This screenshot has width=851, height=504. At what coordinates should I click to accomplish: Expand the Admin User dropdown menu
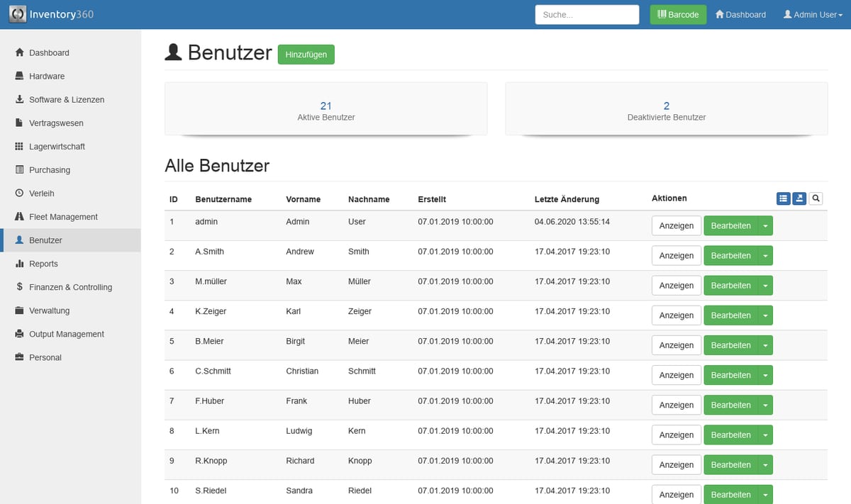click(x=813, y=15)
